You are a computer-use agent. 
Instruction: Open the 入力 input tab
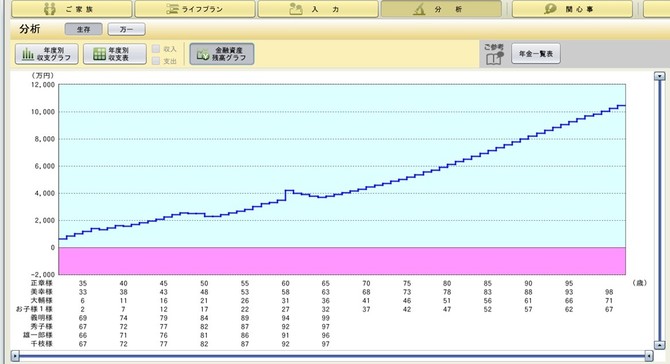click(318, 9)
